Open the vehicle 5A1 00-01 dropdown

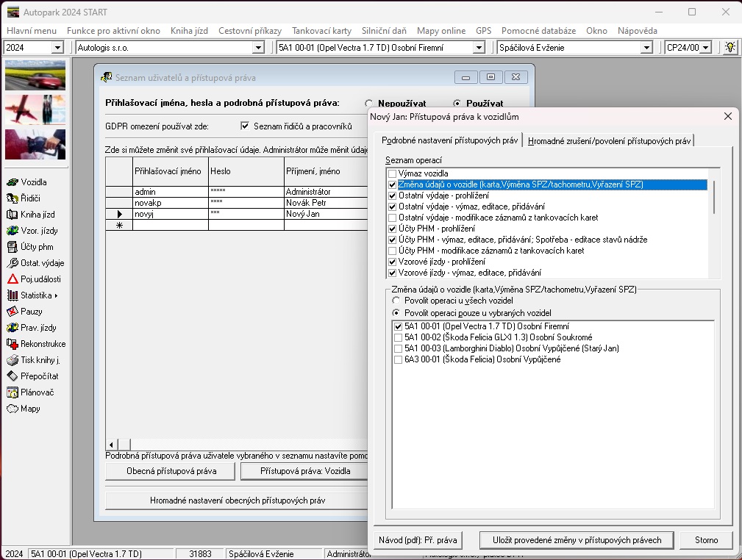[x=479, y=47]
